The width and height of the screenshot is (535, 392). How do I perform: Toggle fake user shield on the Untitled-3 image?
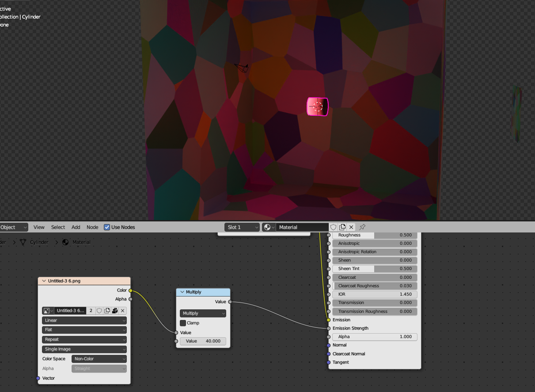pyautogui.click(x=99, y=311)
